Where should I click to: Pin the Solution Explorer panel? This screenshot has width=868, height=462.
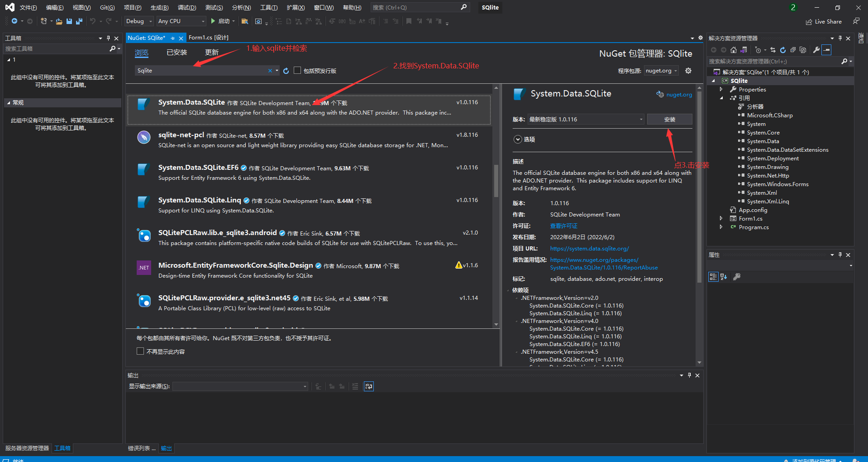(840, 38)
